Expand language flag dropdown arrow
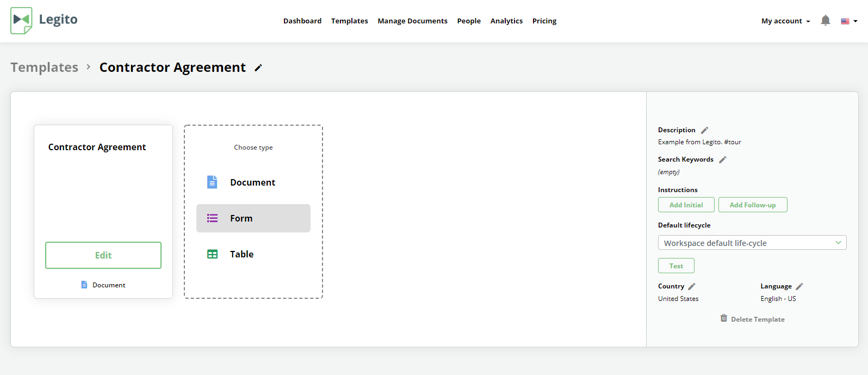Viewport: 868px width, 375px height. [x=855, y=21]
